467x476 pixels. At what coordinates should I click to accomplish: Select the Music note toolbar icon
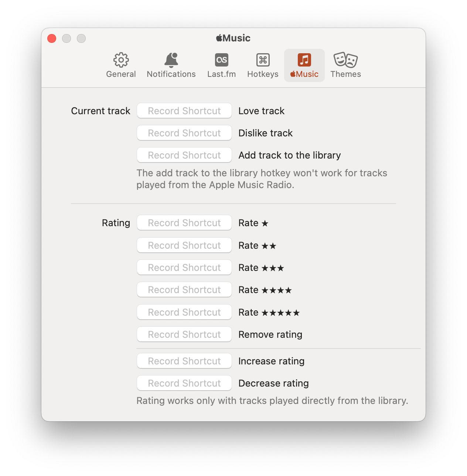304,60
